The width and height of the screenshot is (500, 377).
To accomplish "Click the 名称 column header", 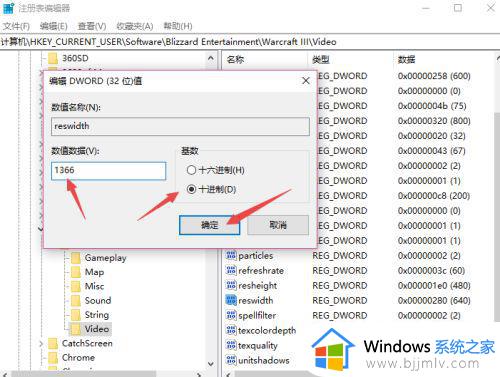I will (x=235, y=59).
